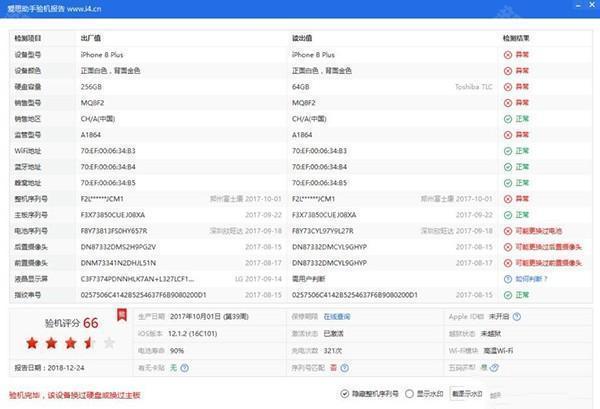
Task: Click the red warning icon in the 后置摄像头 row
Action: click(508, 247)
